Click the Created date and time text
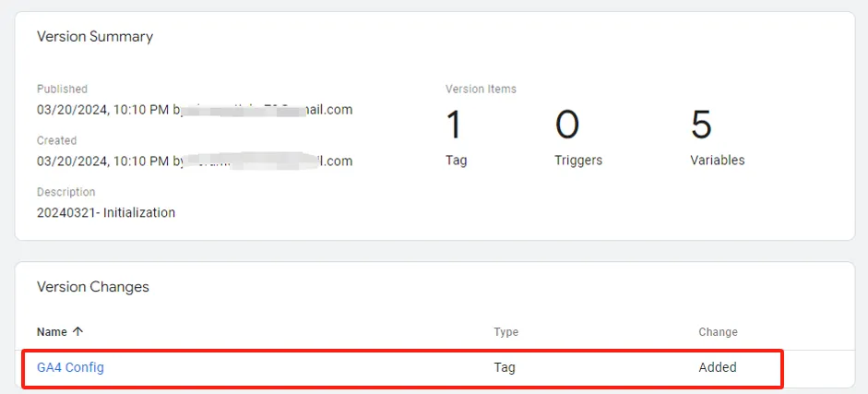This screenshot has height=394, width=868. click(103, 161)
